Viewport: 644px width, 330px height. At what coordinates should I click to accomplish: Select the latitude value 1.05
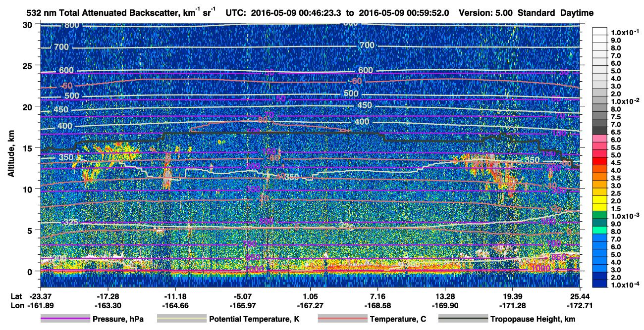(310, 296)
